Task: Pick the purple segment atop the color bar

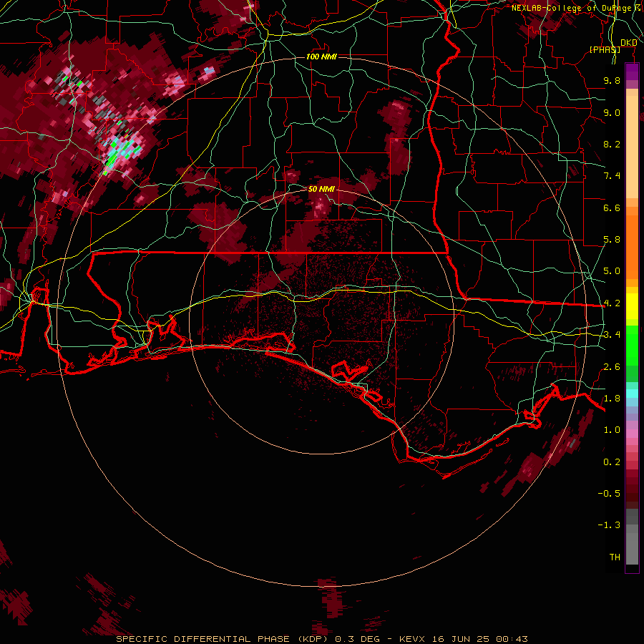Action: (x=632, y=72)
